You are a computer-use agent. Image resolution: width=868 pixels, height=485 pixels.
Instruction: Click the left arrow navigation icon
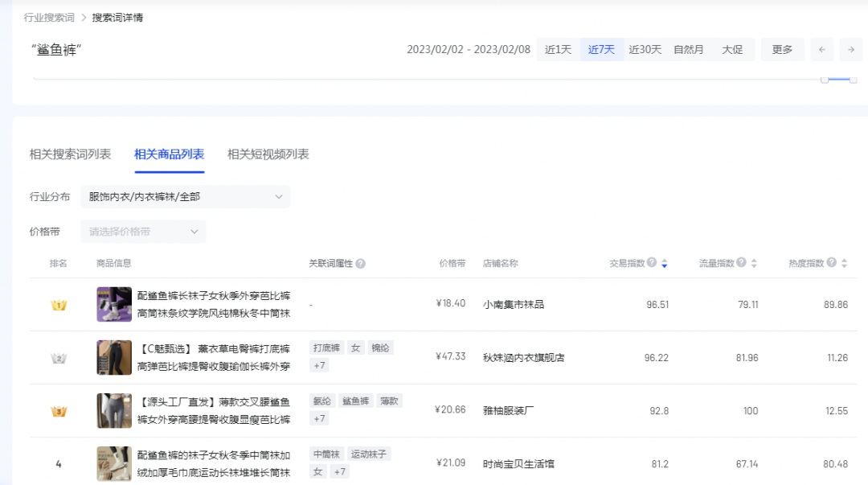point(821,49)
